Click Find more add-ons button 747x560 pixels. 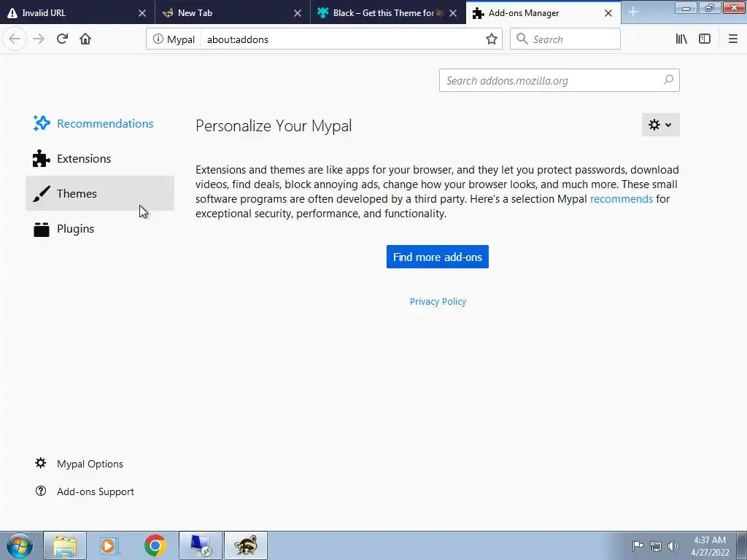[438, 257]
